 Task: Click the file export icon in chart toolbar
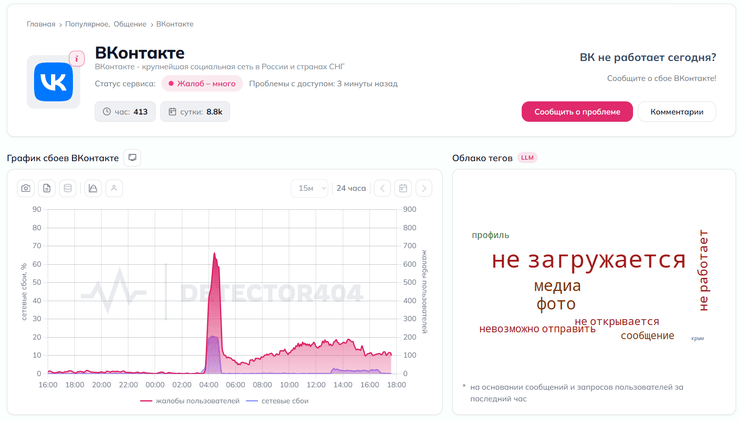[x=47, y=188]
